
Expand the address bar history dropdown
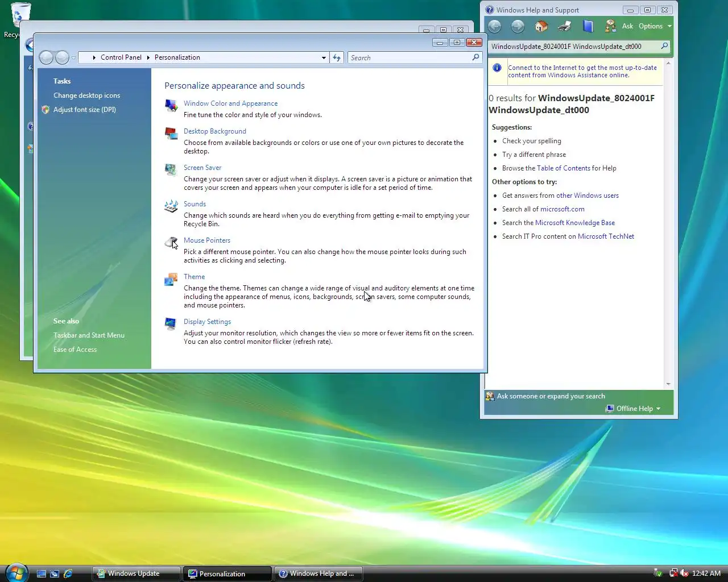click(x=324, y=57)
